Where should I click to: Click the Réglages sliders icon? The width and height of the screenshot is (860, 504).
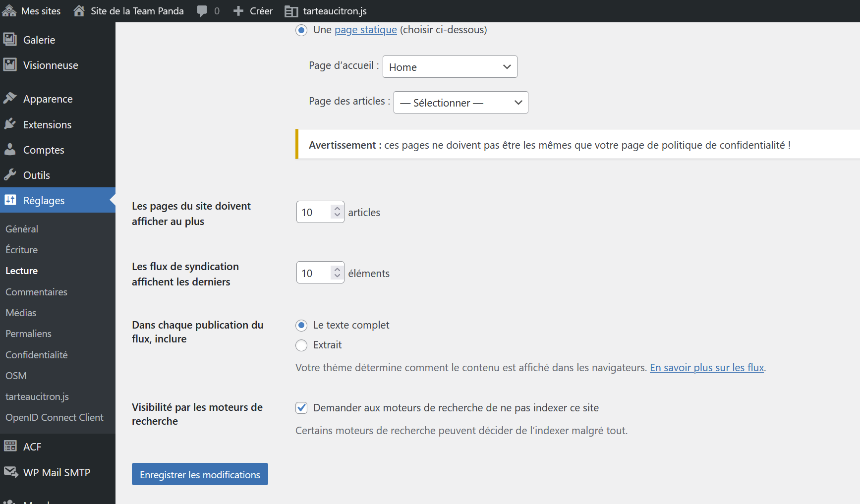pyautogui.click(x=10, y=200)
